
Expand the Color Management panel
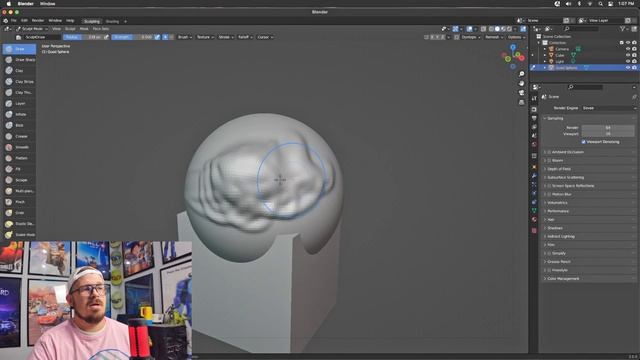click(x=563, y=279)
